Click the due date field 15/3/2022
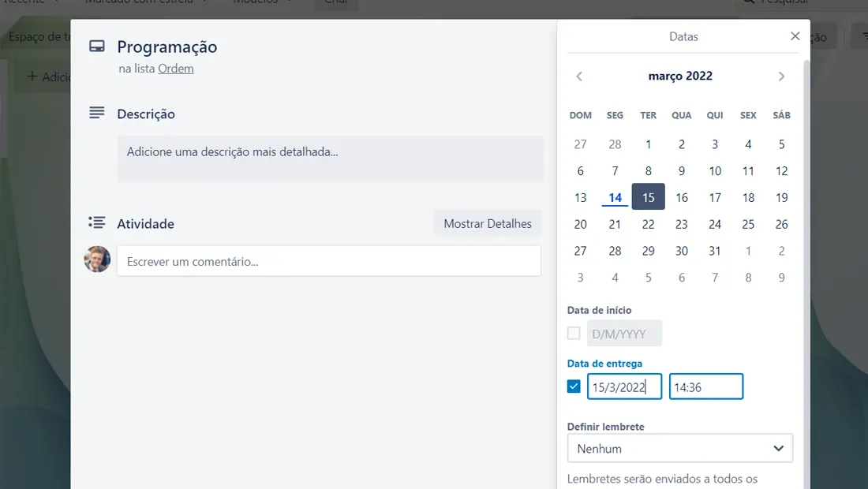The image size is (868, 489). pyautogui.click(x=624, y=386)
